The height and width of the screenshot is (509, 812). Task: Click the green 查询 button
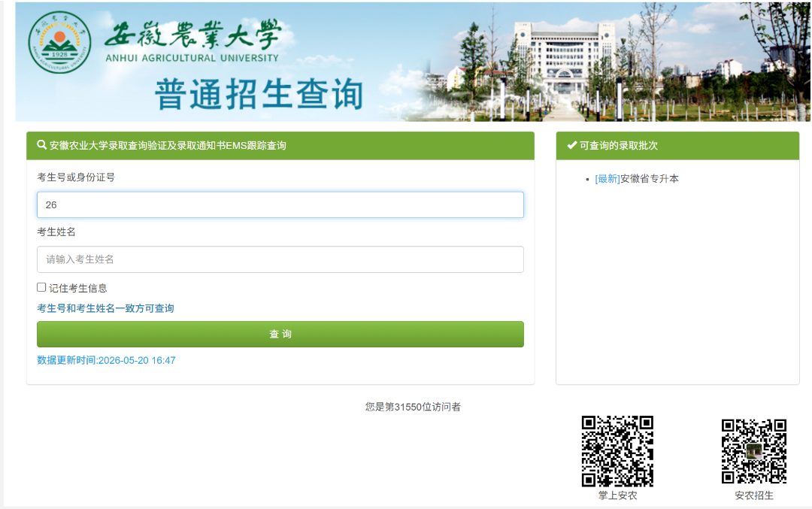tap(280, 334)
